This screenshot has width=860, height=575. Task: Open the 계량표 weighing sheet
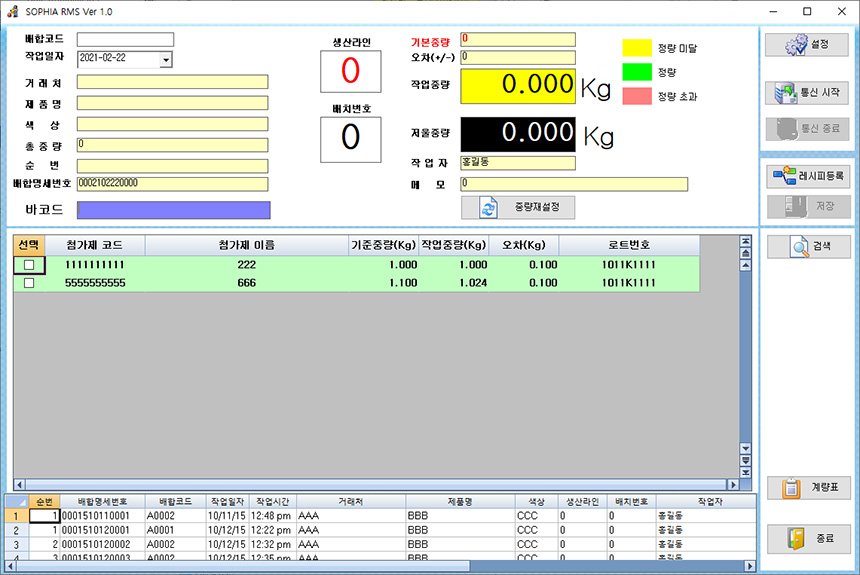808,488
